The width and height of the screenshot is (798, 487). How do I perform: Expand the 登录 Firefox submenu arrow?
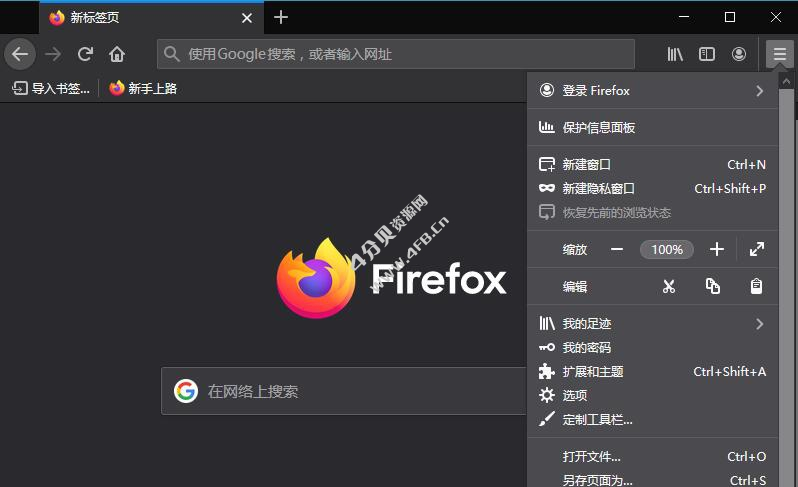[x=759, y=91]
